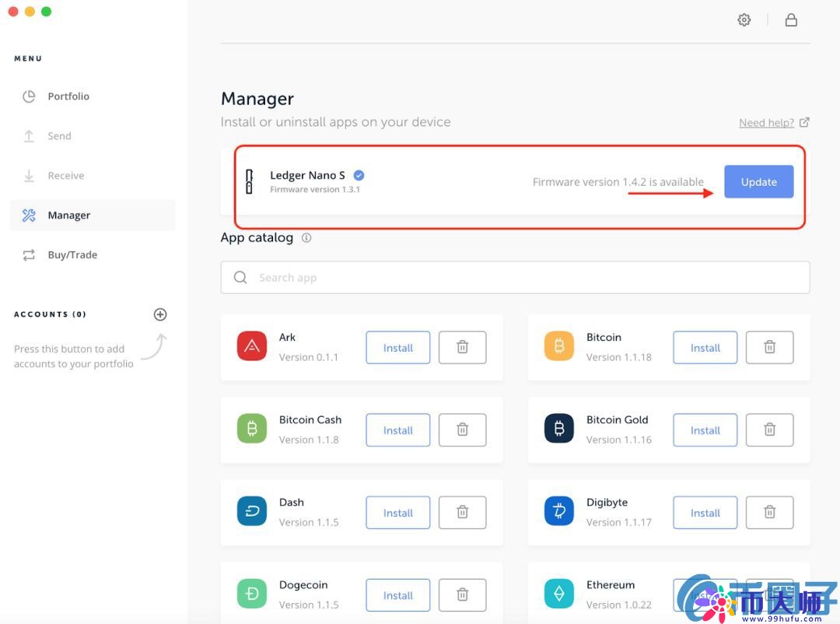This screenshot has height=624, width=840.
Task: Select Send in the sidebar menu
Action: 59,136
